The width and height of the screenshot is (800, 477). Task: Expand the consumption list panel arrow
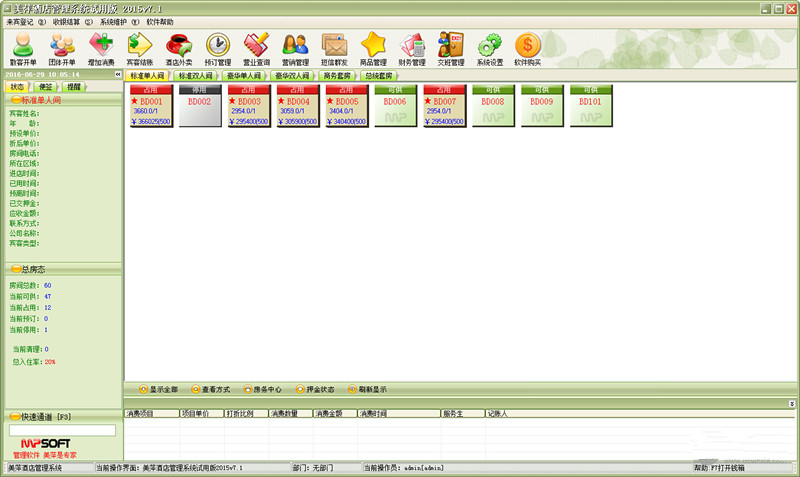(x=791, y=403)
